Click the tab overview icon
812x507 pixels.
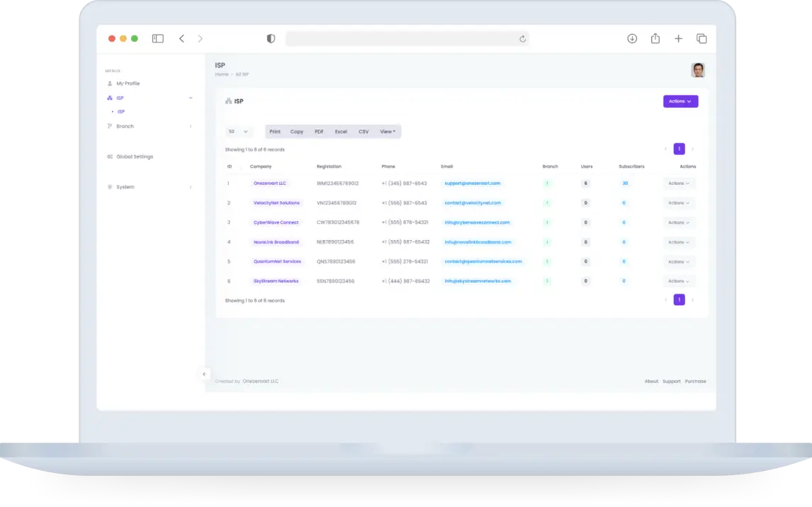coord(701,39)
